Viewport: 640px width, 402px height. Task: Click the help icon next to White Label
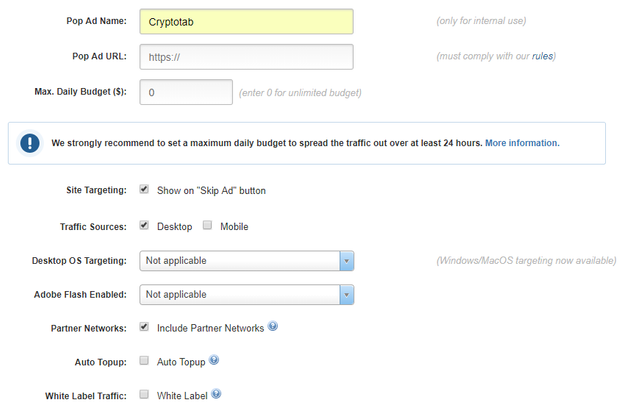(217, 394)
